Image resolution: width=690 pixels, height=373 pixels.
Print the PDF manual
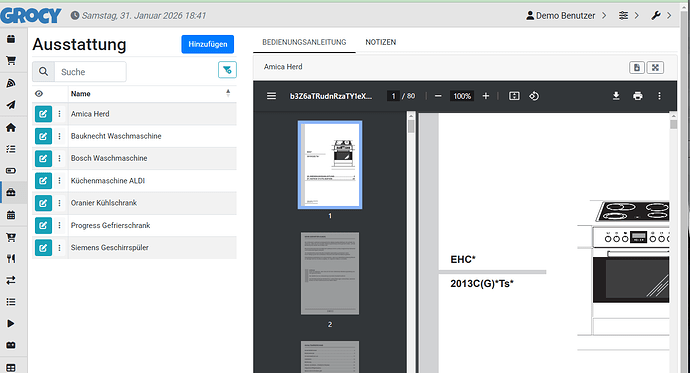(638, 96)
